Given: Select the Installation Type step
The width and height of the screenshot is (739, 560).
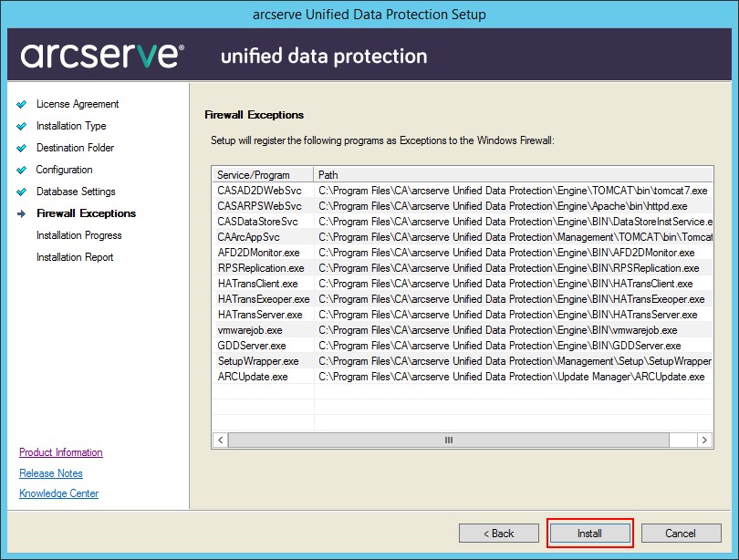Looking at the screenshot, I should (x=71, y=126).
